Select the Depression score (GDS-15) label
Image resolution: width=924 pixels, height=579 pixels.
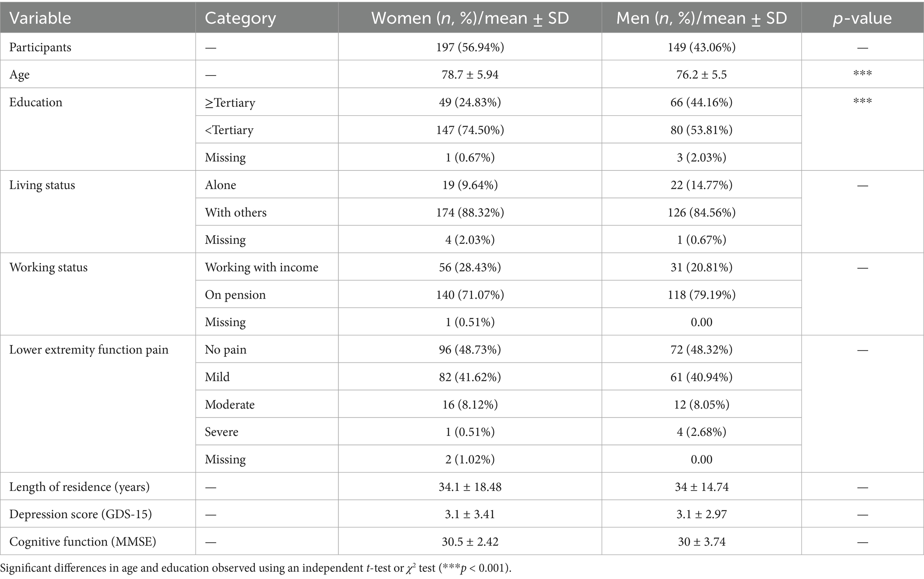[80, 514]
